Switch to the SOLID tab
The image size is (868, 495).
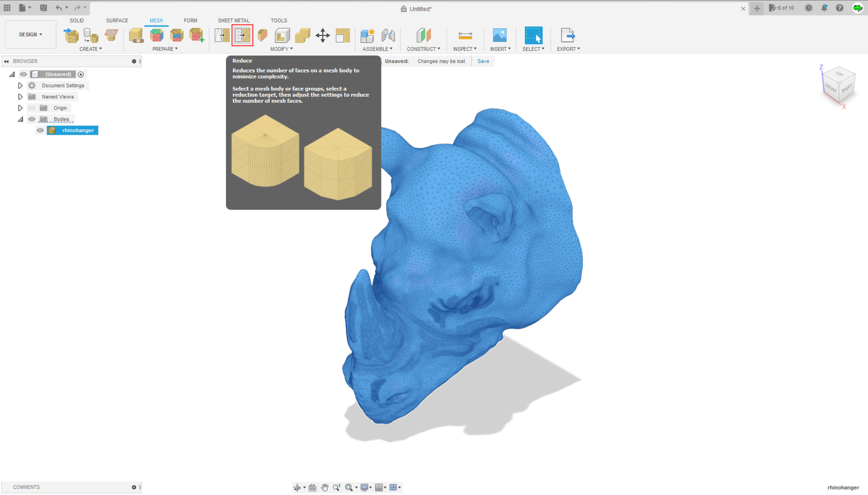(x=77, y=20)
